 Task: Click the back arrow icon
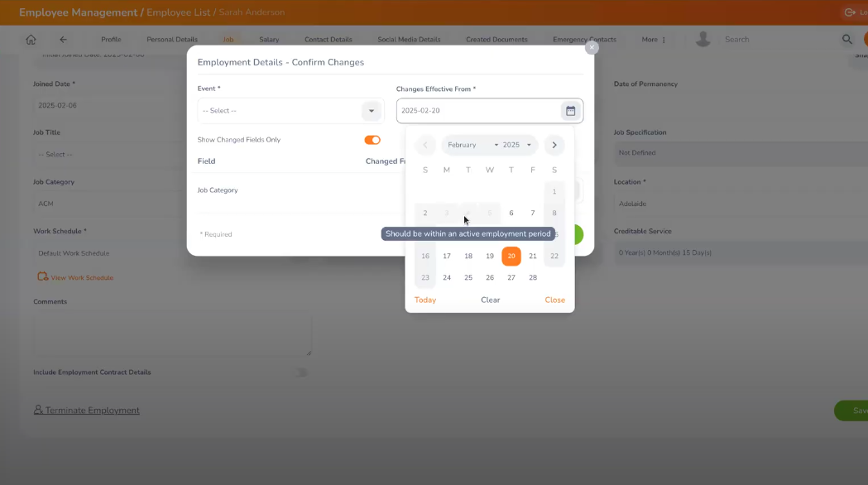point(63,39)
